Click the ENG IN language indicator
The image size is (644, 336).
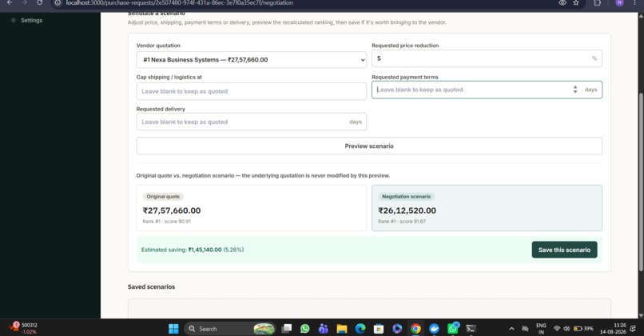(541, 329)
